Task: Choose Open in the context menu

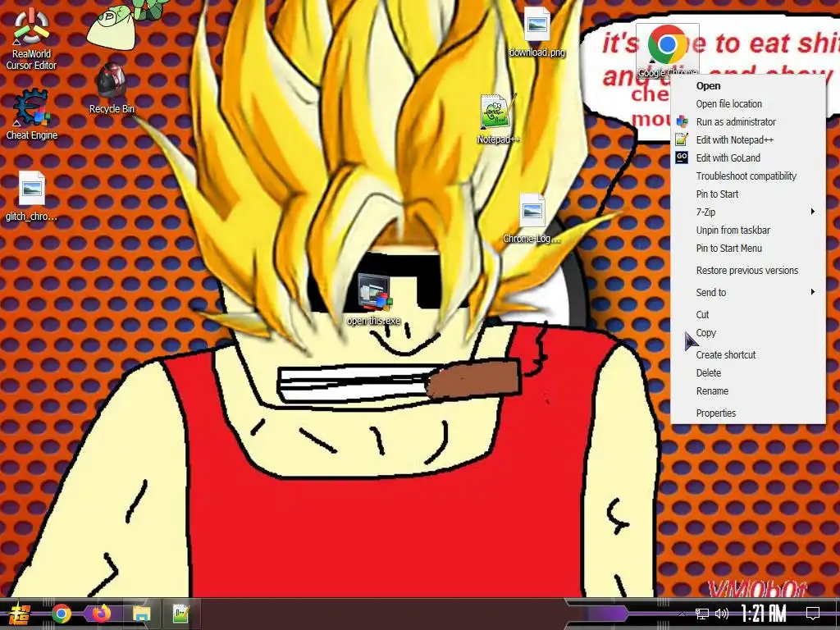Action: [x=748, y=85]
